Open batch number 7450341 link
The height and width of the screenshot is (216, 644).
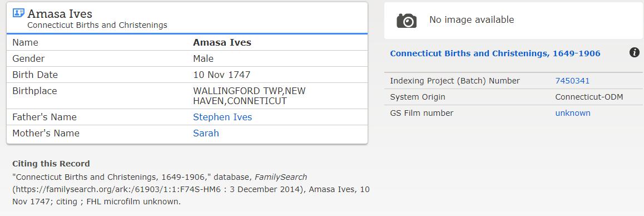(572, 81)
